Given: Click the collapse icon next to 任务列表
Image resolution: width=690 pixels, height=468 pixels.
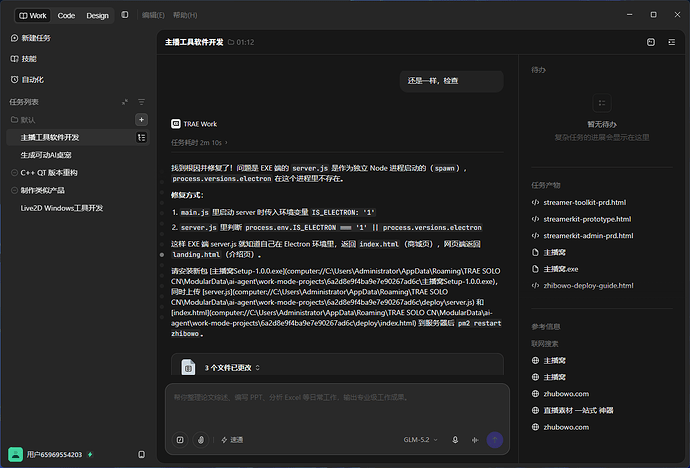Looking at the screenshot, I should pyautogui.click(x=125, y=102).
